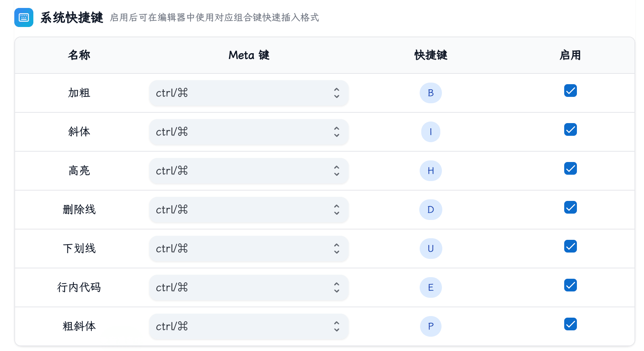Screen dimensions: 644x351
Task: Expand the 下划线 Meta key dropdown
Action: (x=249, y=249)
